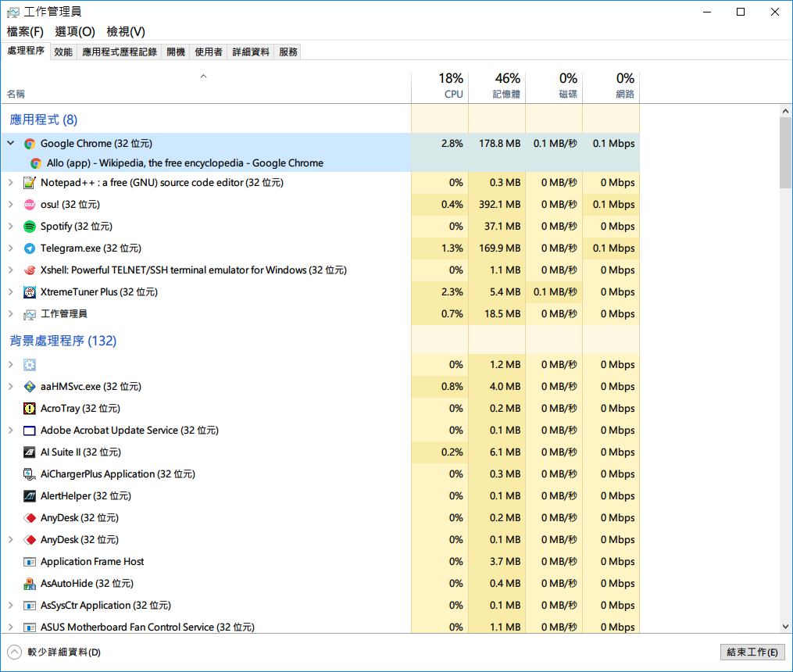Select the AcroTray process icon
The image size is (793, 672).
coord(30,409)
